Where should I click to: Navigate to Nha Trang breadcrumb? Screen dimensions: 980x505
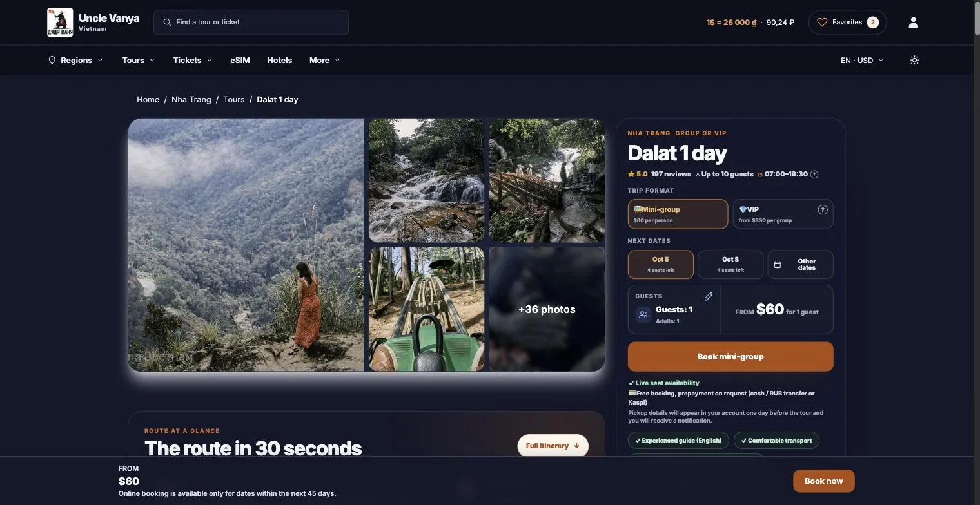pos(191,99)
